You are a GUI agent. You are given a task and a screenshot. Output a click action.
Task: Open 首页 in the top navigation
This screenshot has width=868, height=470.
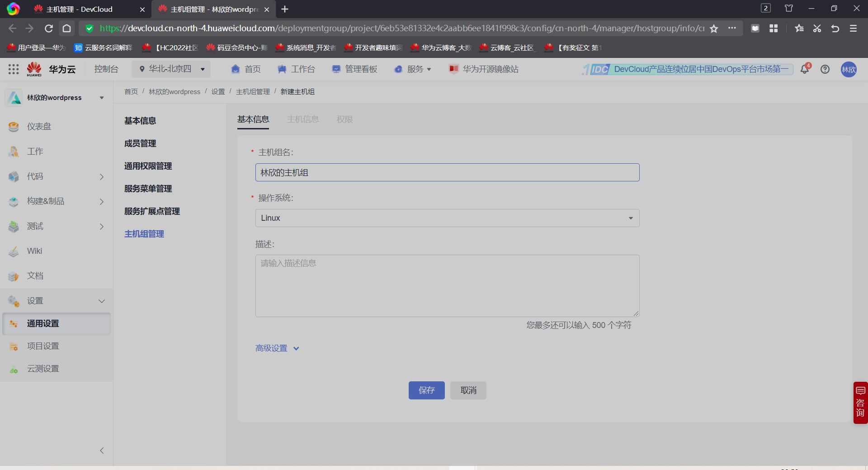tap(246, 69)
